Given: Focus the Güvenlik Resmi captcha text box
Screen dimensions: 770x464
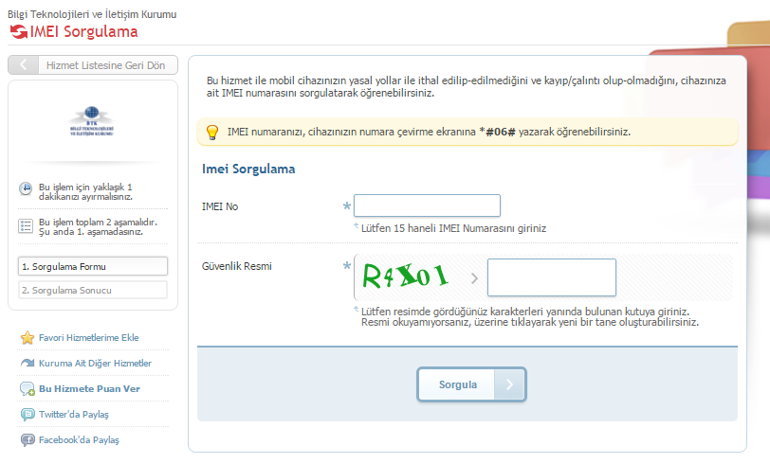Looking at the screenshot, I should (551, 278).
